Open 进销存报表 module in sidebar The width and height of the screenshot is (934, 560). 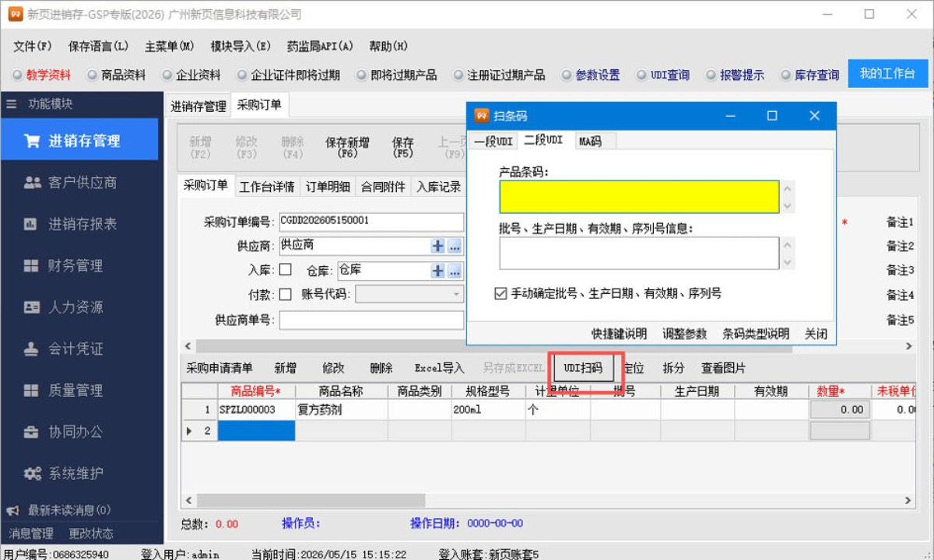click(79, 224)
